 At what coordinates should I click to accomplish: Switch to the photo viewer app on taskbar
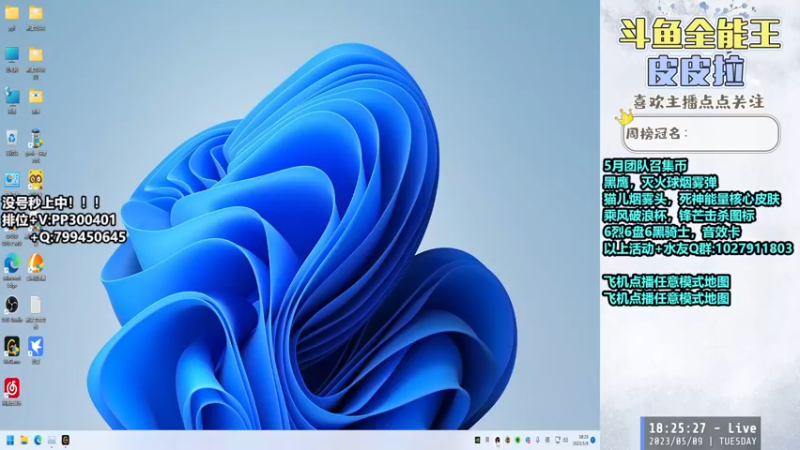pyautogui.click(x=52, y=440)
